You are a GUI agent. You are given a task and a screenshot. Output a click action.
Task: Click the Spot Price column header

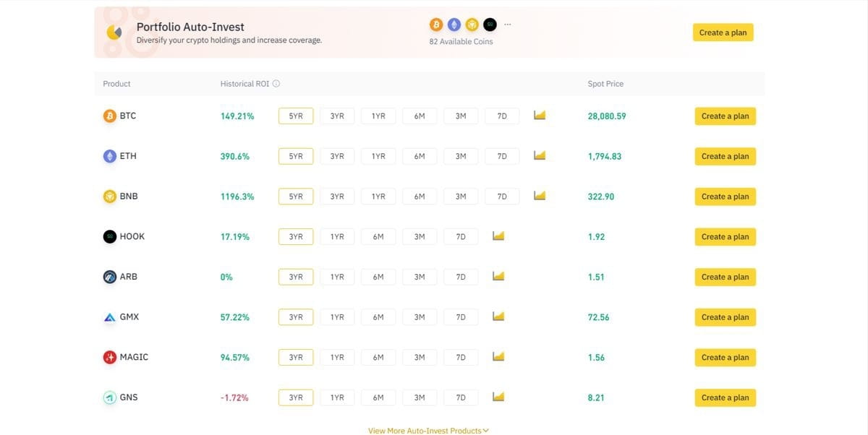click(x=605, y=84)
